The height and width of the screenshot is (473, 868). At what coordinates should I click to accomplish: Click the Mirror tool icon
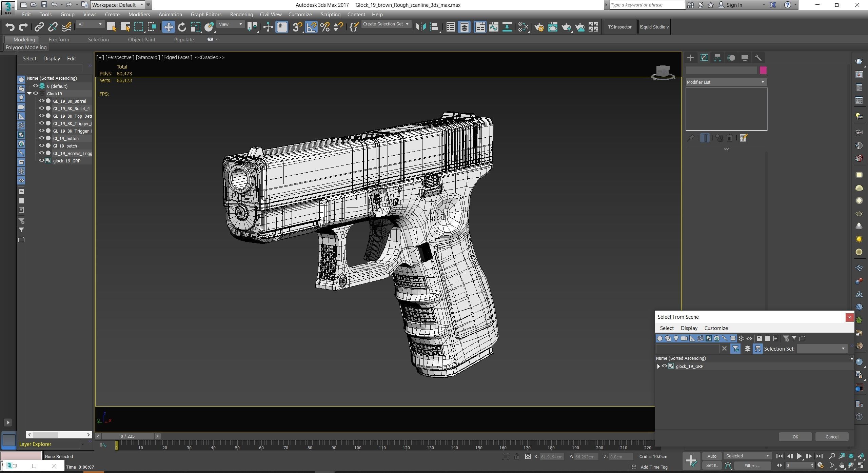(421, 27)
